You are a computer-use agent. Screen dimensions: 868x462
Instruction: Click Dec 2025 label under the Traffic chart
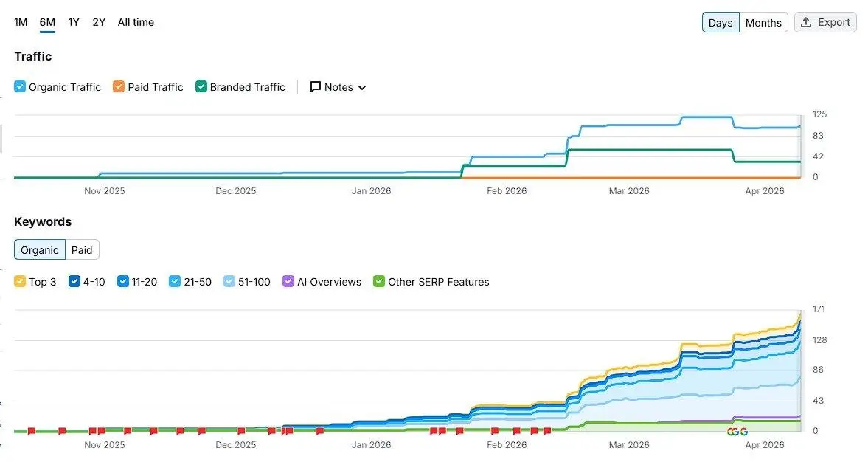[x=236, y=190]
